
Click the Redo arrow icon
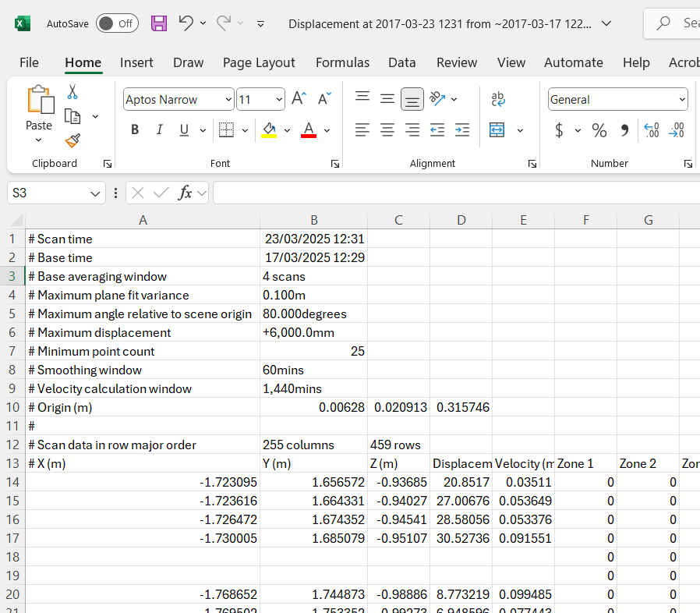224,23
